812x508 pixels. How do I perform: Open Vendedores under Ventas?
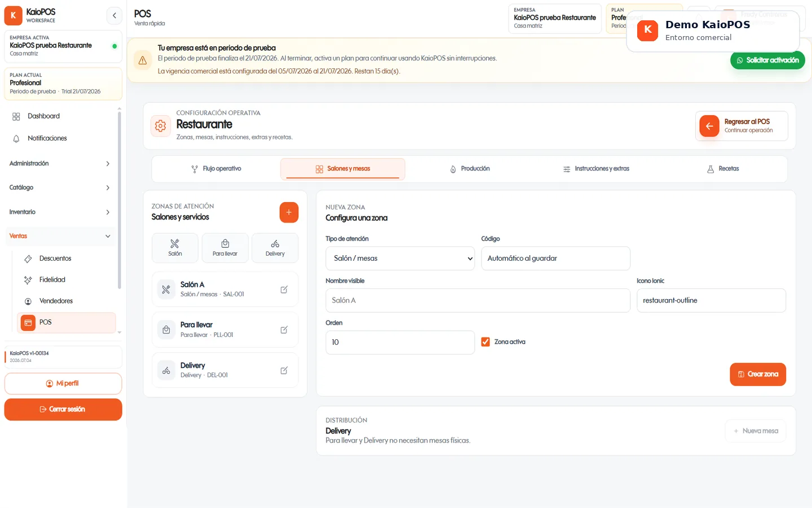point(66,301)
